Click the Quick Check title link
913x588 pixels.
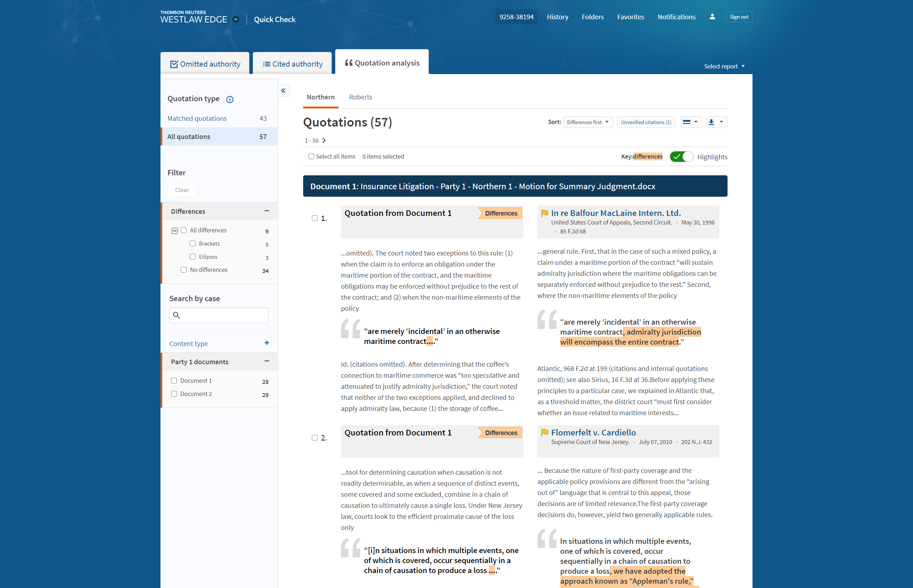click(275, 20)
